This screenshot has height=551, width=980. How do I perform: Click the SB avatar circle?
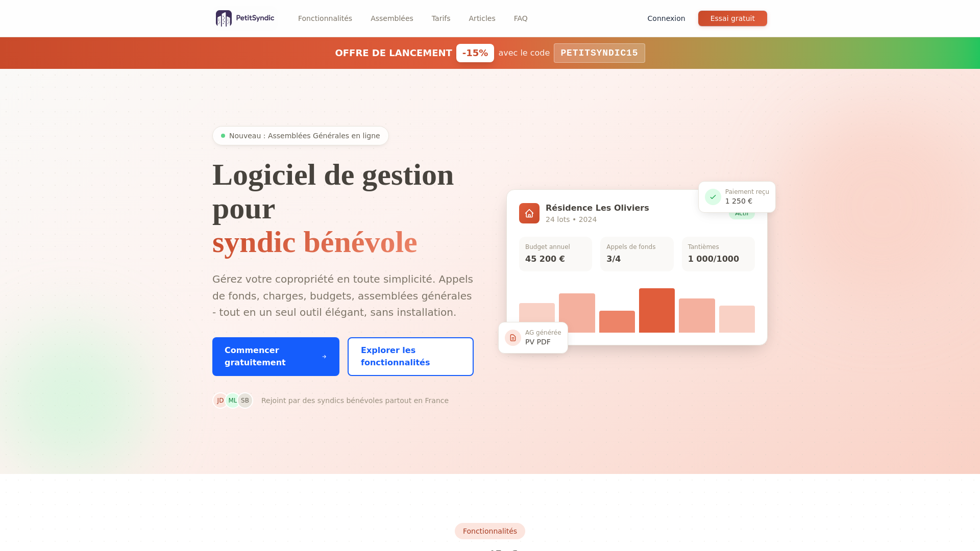[245, 400]
